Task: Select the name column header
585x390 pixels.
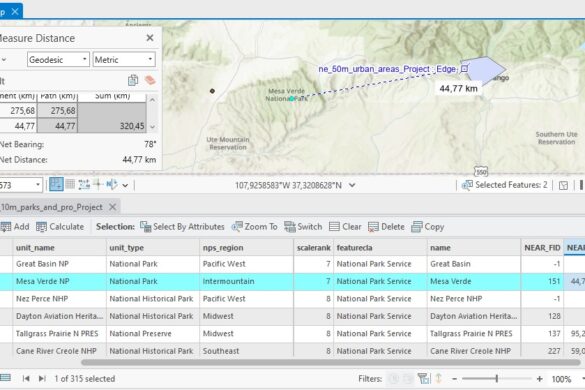Action: pos(474,247)
